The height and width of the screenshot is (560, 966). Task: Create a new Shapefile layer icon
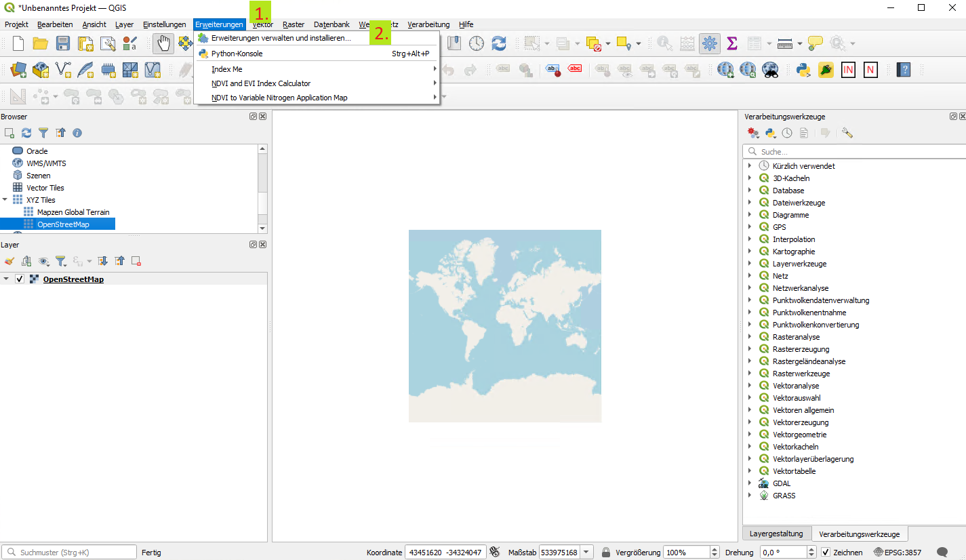(63, 69)
